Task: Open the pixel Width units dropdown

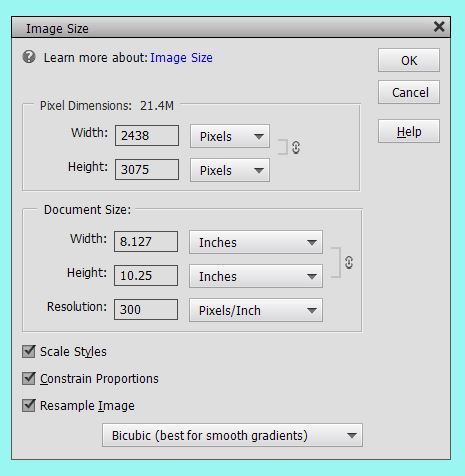Action: (230, 136)
